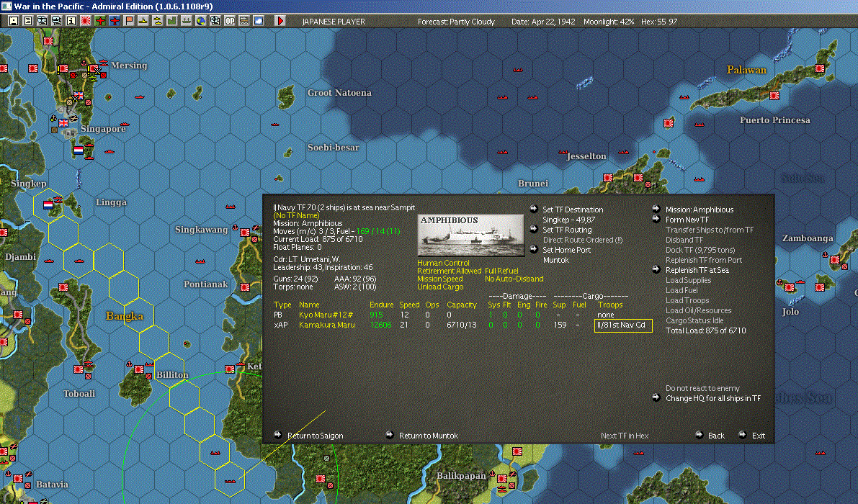
Task: Select the red plane on green icon
Action: 100,21
